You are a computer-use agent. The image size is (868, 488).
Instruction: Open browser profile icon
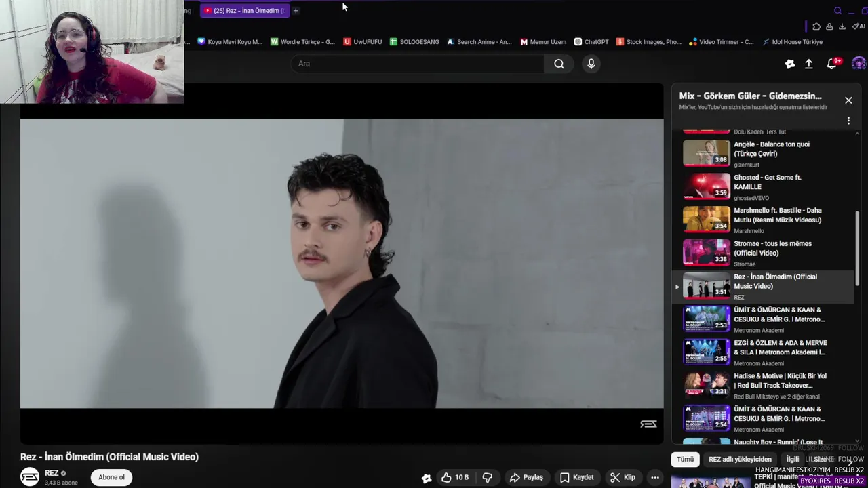829,26
